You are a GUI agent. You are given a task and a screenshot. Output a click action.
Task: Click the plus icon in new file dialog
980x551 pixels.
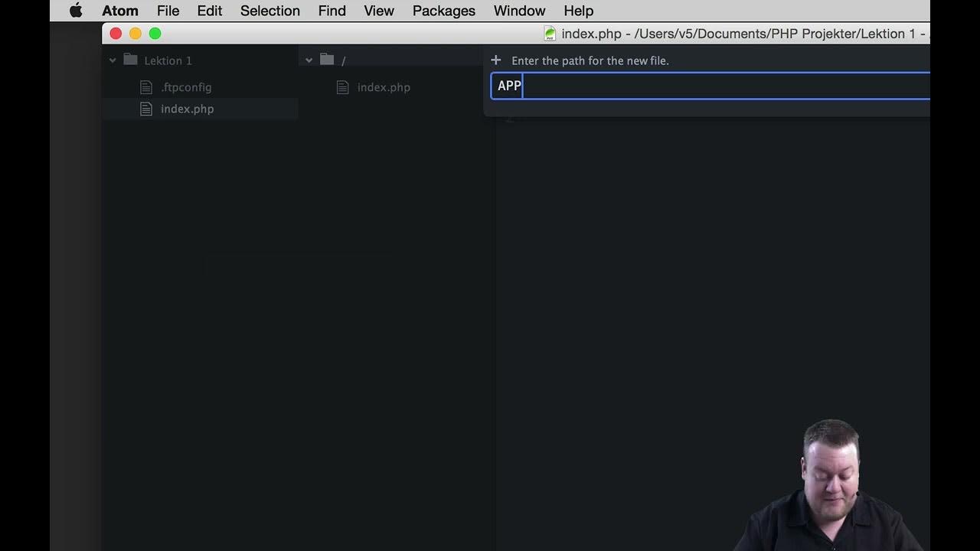[495, 60]
